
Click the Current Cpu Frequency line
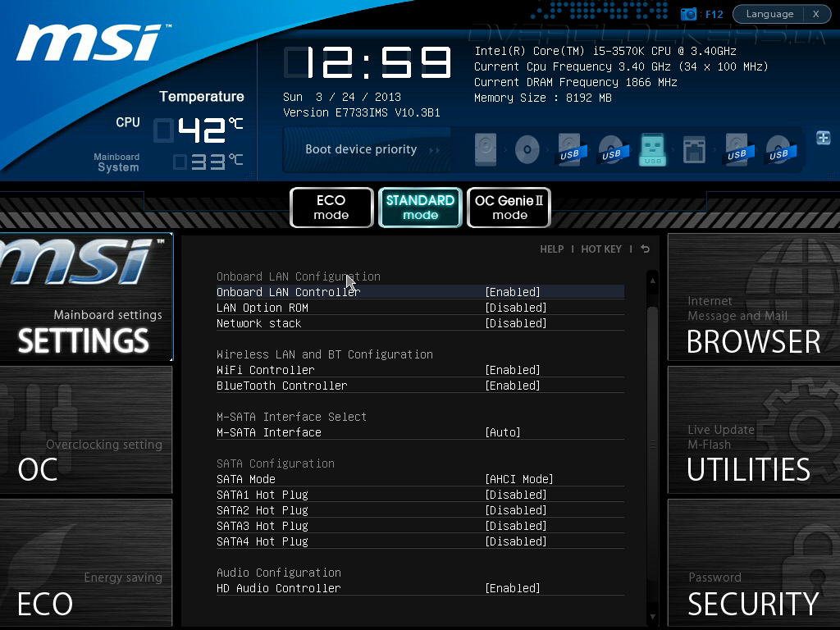[x=622, y=66]
